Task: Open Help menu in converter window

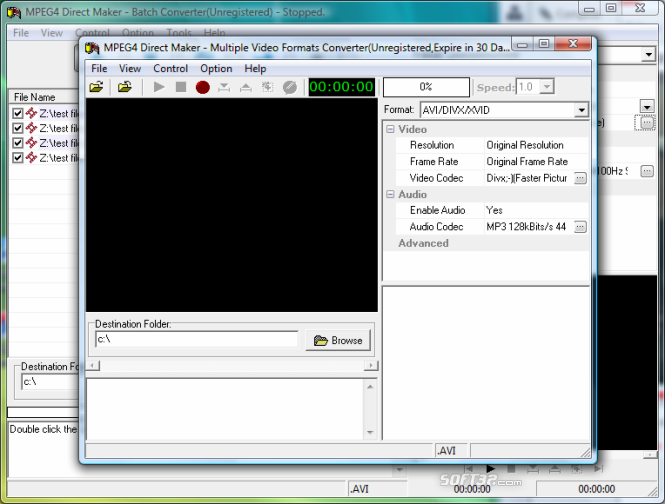Action: click(x=255, y=69)
